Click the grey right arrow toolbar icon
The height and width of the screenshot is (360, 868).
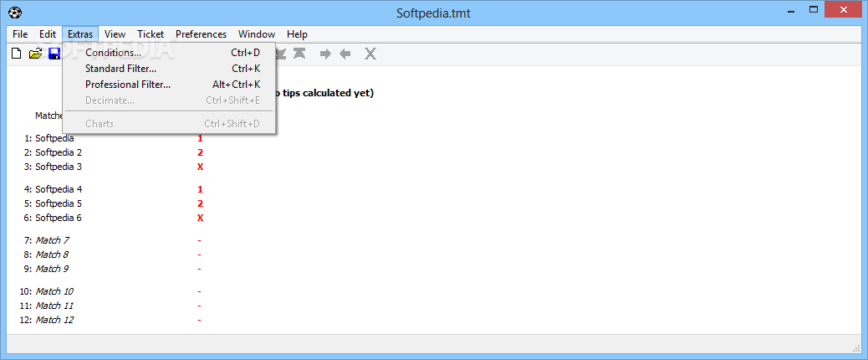pos(325,54)
